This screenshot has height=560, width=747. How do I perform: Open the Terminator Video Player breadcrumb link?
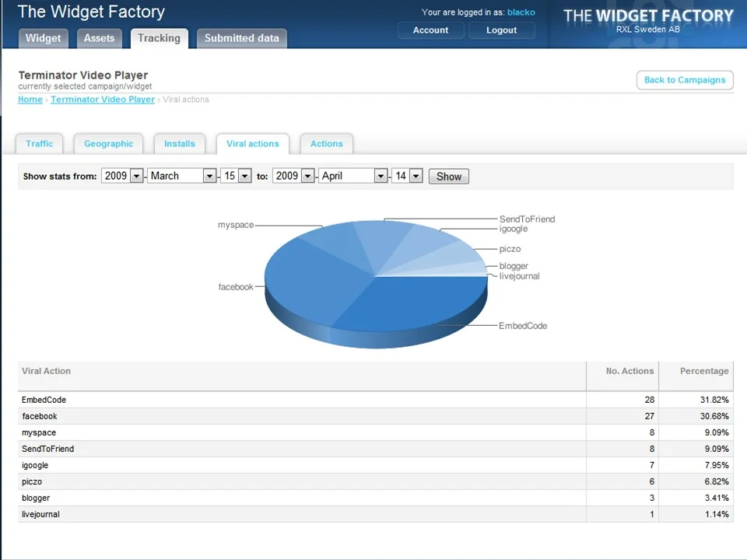click(103, 100)
